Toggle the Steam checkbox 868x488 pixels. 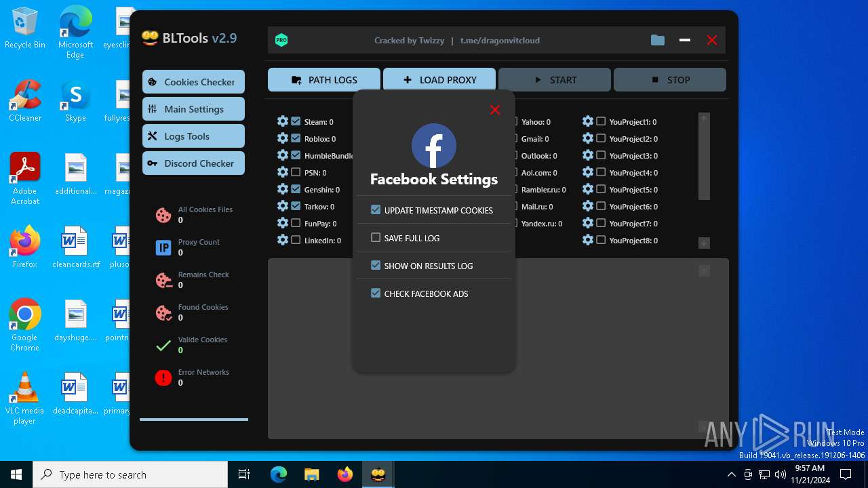[x=296, y=121]
